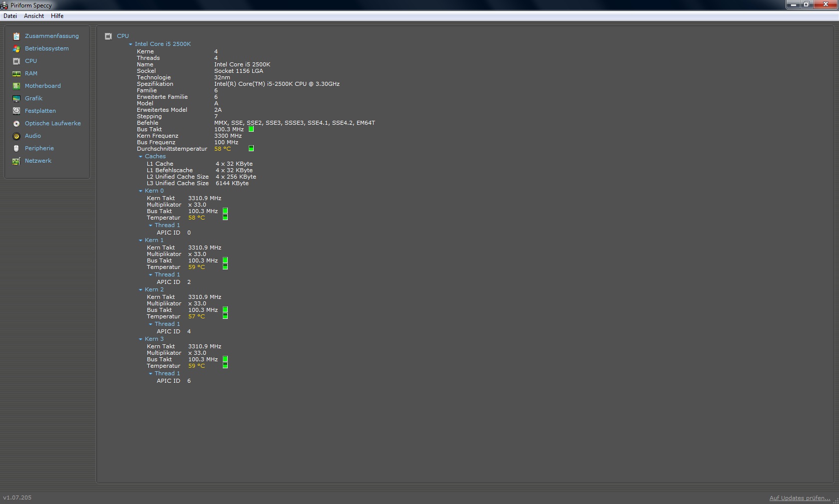The image size is (839, 504).
Task: Collapse the Caches section
Action: (141, 157)
